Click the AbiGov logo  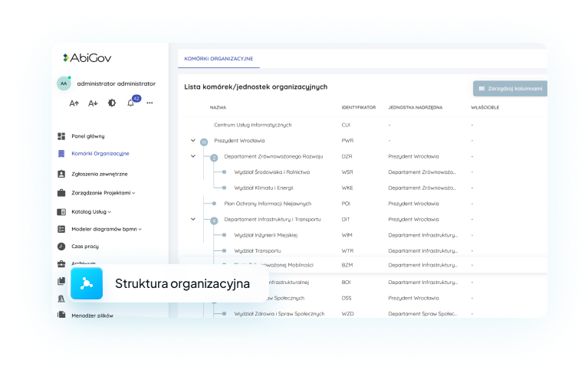pyautogui.click(x=86, y=57)
